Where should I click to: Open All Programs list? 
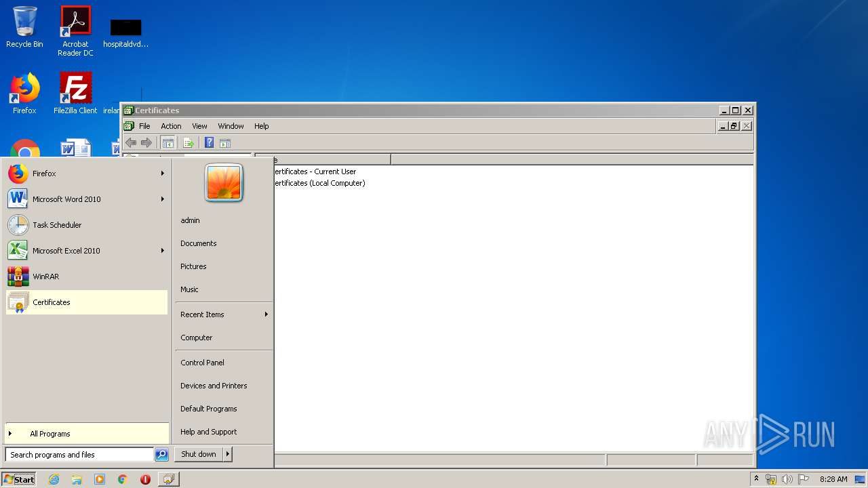87,434
